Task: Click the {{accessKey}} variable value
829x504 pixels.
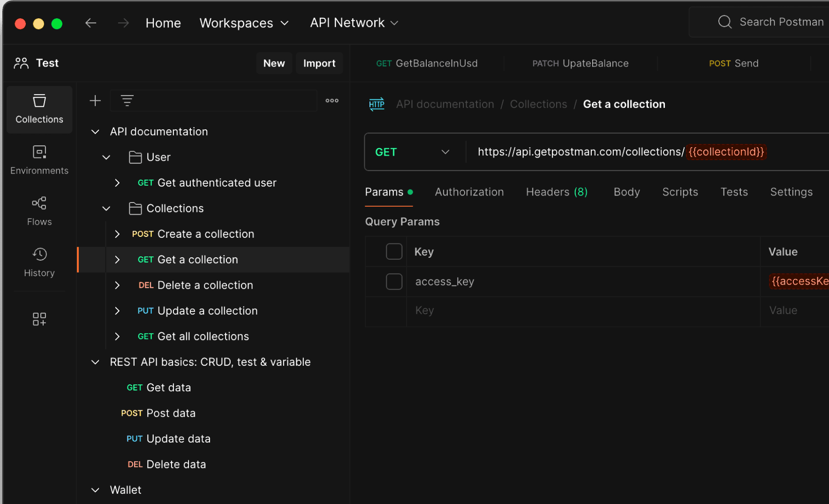Action: [799, 281]
